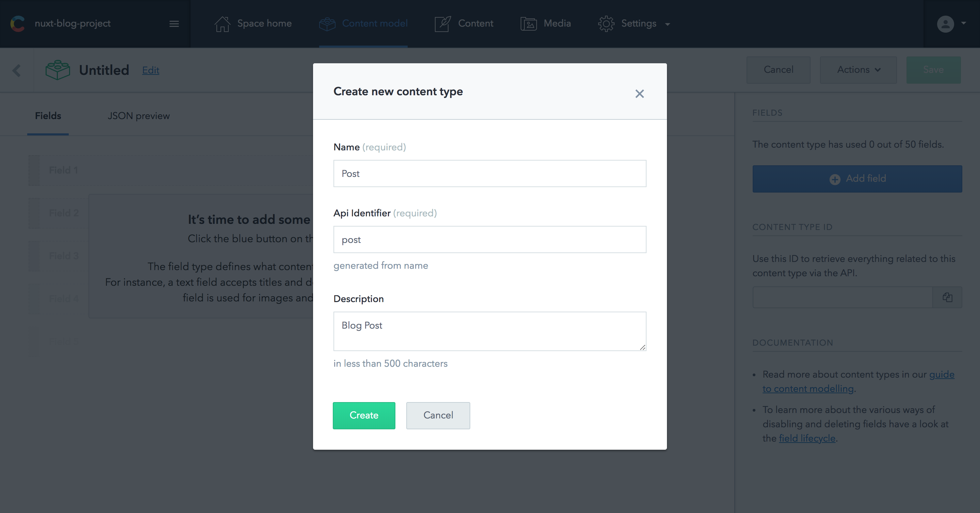Viewport: 980px width, 513px height.
Task: Click the Content pencil icon
Action: [x=442, y=23]
